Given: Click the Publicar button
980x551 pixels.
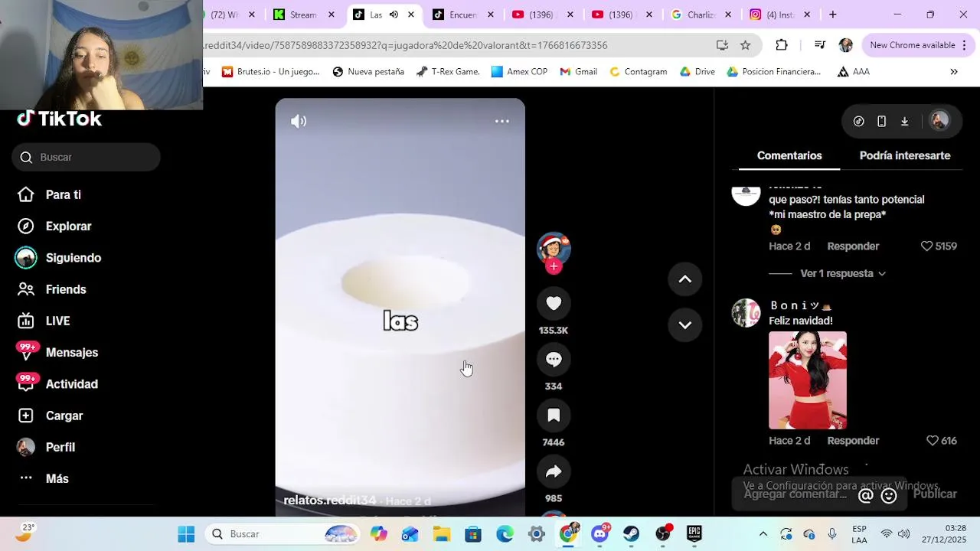Looking at the screenshot, I should point(935,494).
